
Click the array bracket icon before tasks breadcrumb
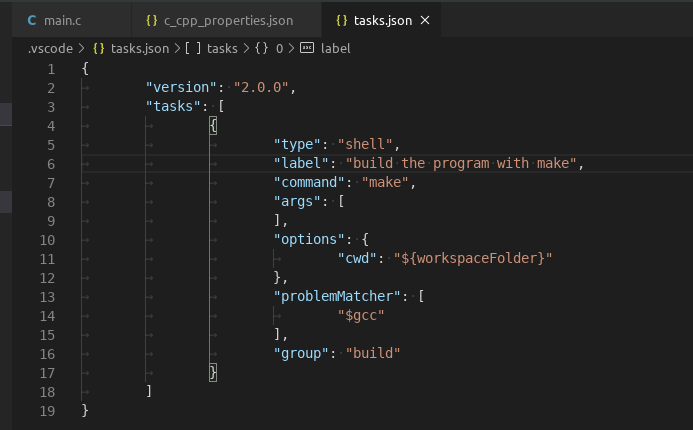[193, 48]
